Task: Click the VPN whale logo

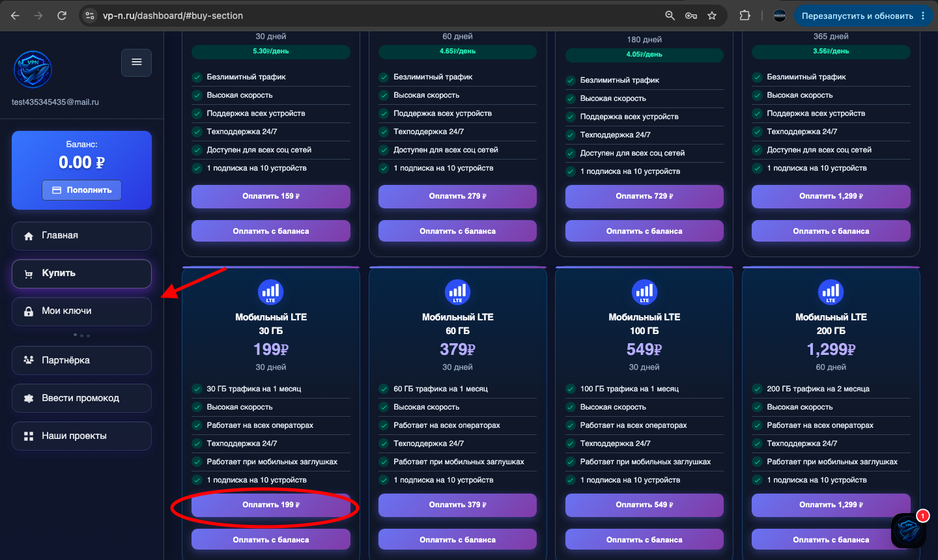Action: (33, 70)
